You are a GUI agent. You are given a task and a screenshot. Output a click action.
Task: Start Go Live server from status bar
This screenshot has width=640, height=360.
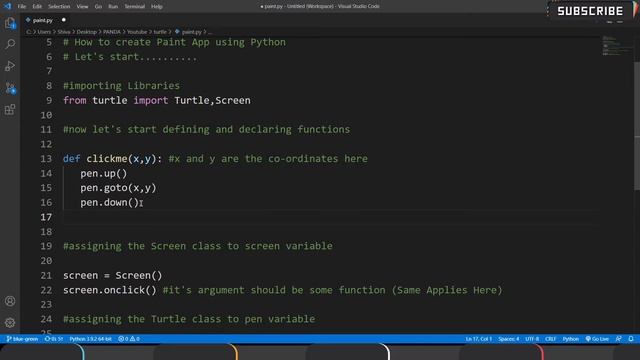coord(597,339)
